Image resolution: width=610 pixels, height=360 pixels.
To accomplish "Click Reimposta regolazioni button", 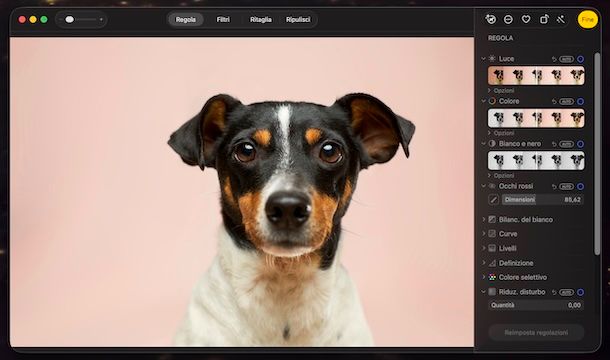I will (536, 333).
